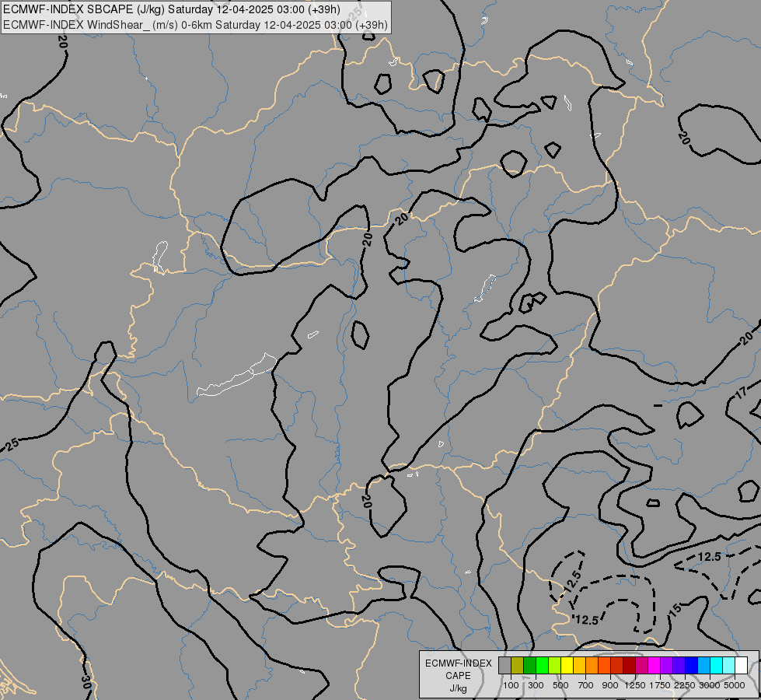
Task: Click the cyan swatch right of 3000
Action: tap(717, 665)
